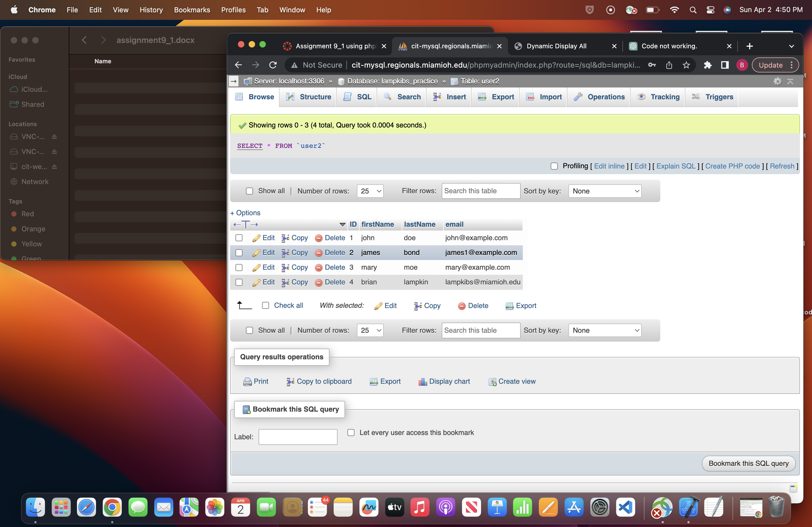812x527 pixels.
Task: Click Print icon in query results operations
Action: point(247,382)
